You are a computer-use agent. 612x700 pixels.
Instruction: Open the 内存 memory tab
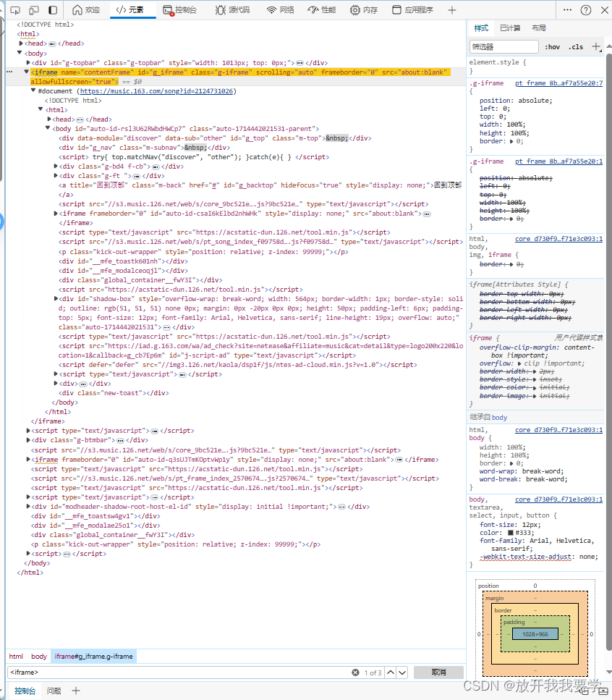pyautogui.click(x=364, y=10)
